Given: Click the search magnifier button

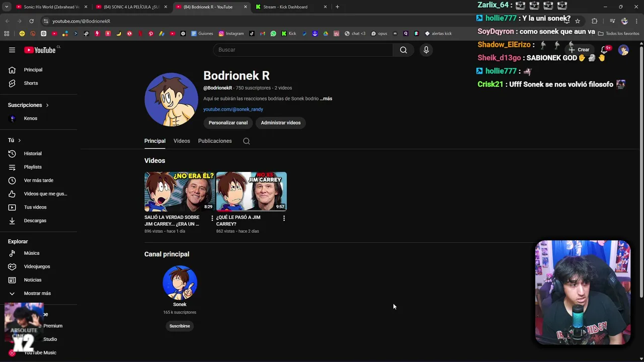Looking at the screenshot, I should tap(404, 50).
